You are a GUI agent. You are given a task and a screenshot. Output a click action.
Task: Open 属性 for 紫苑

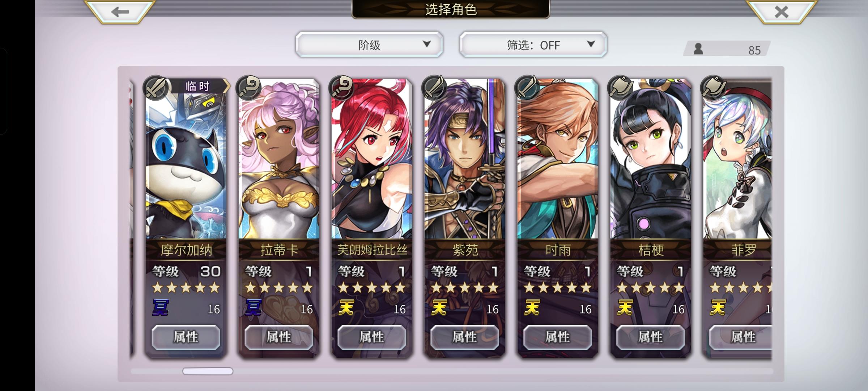pos(465,337)
